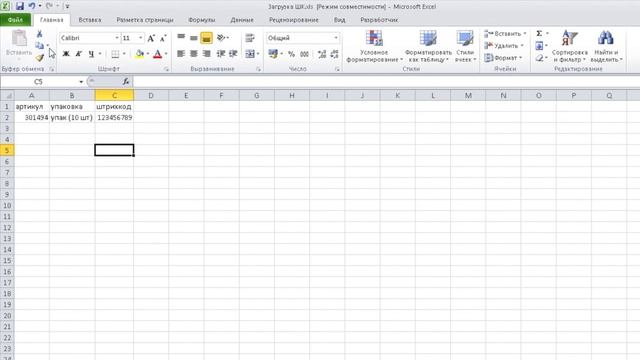Image resolution: width=640 pixels, height=360 pixels.
Task: Open Форматировать как таблицу gallery
Action: pyautogui.click(x=428, y=46)
